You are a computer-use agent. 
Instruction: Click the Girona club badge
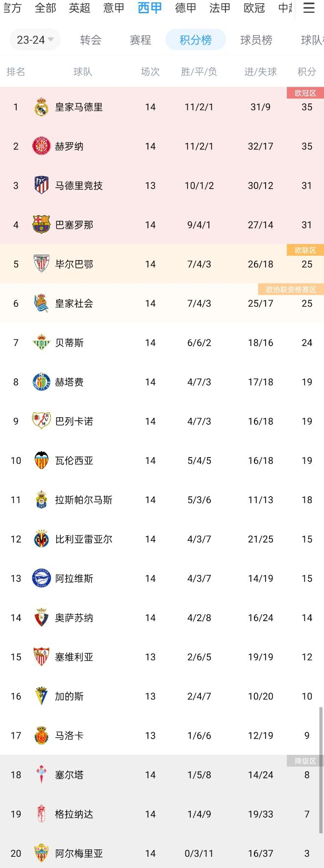(42, 146)
